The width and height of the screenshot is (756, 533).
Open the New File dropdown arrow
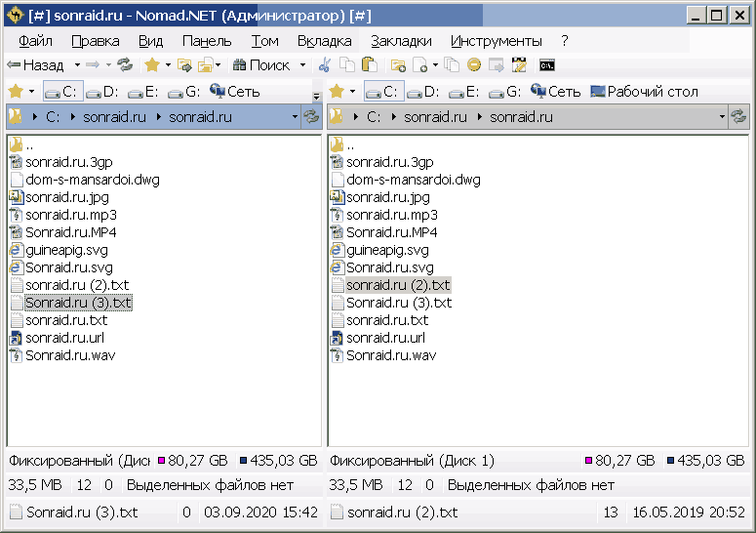pos(435,64)
